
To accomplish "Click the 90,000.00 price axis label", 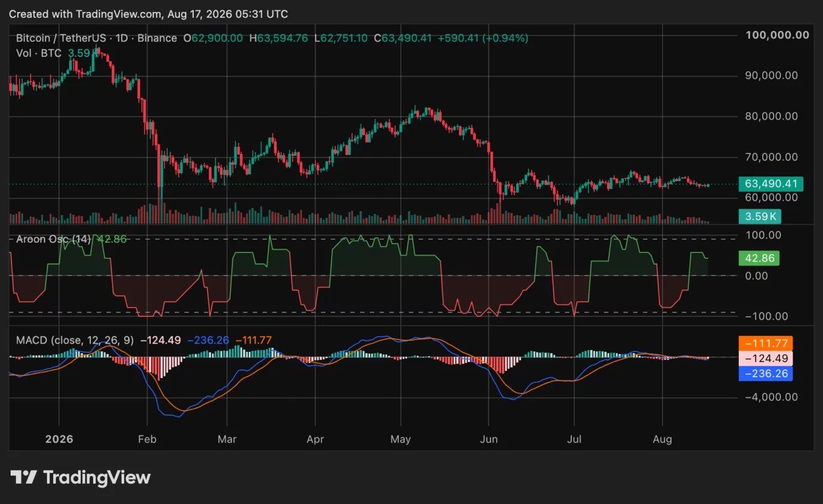I will pyautogui.click(x=771, y=76).
